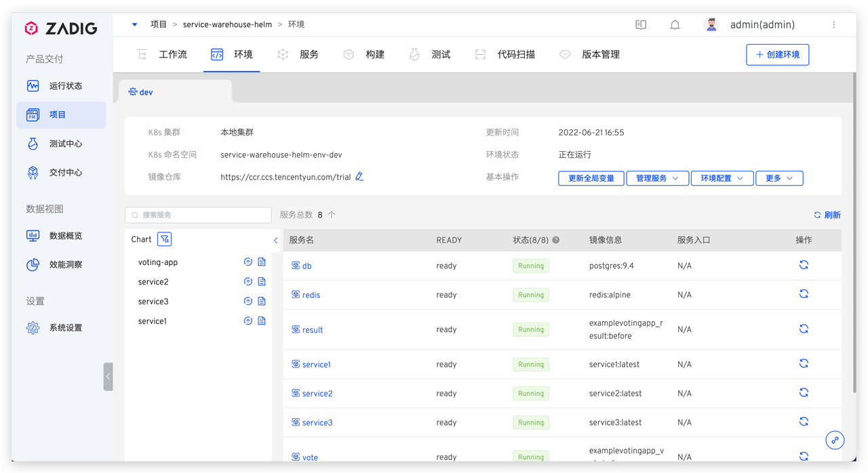Click the floating link icon button
The image size is (868, 473).
pyautogui.click(x=835, y=440)
